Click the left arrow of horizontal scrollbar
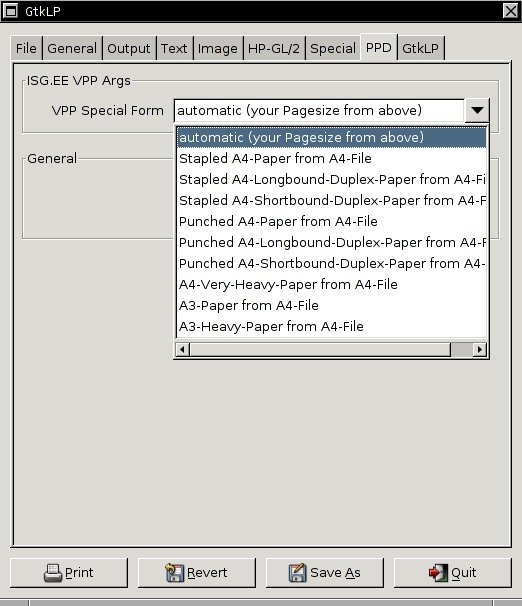This screenshot has width=522, height=606. click(x=182, y=349)
